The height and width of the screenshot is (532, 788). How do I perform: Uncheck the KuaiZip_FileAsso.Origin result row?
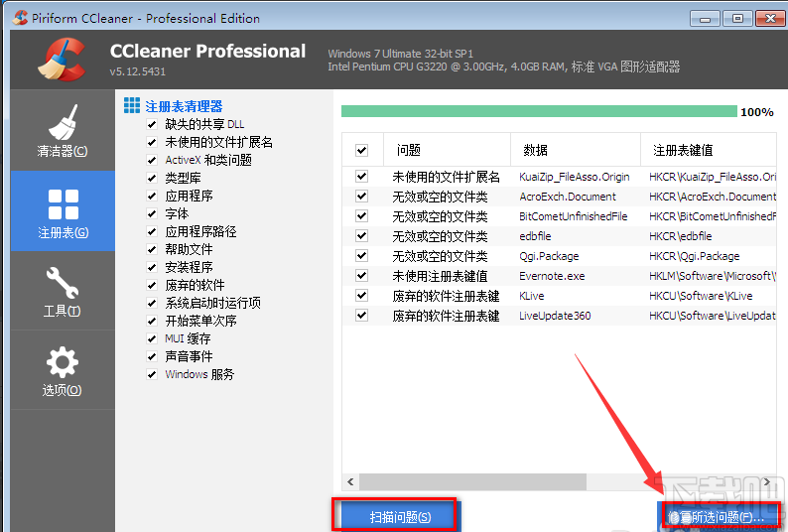(x=361, y=176)
